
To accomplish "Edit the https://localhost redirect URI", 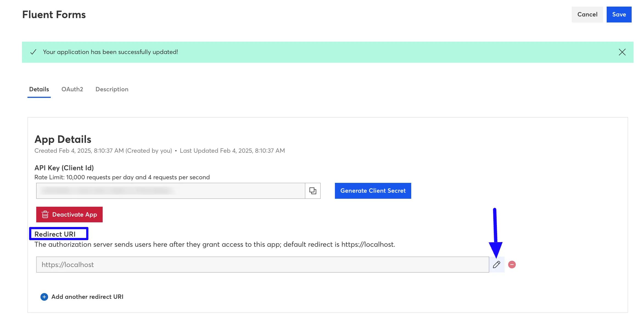I will click(497, 265).
